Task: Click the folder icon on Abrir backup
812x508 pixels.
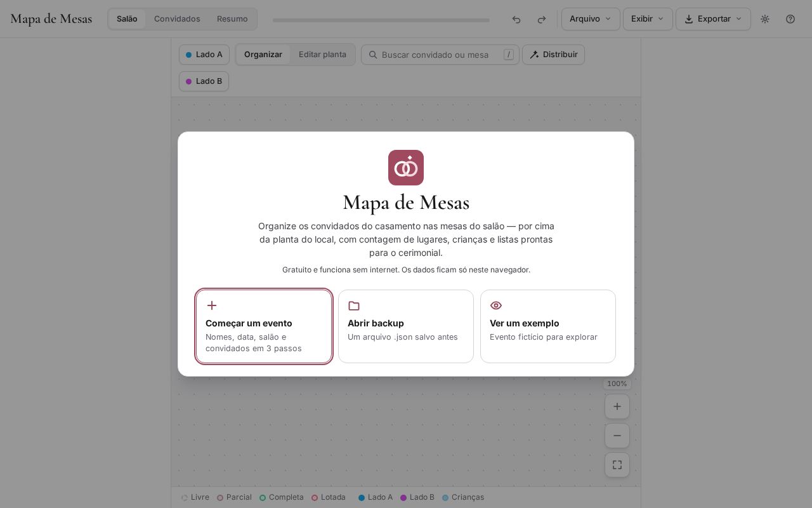Action: pyautogui.click(x=354, y=305)
